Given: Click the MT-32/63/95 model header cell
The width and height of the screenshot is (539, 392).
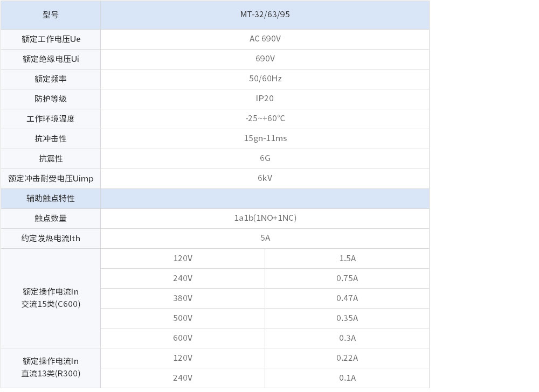Looking at the screenshot, I should 265,15.
